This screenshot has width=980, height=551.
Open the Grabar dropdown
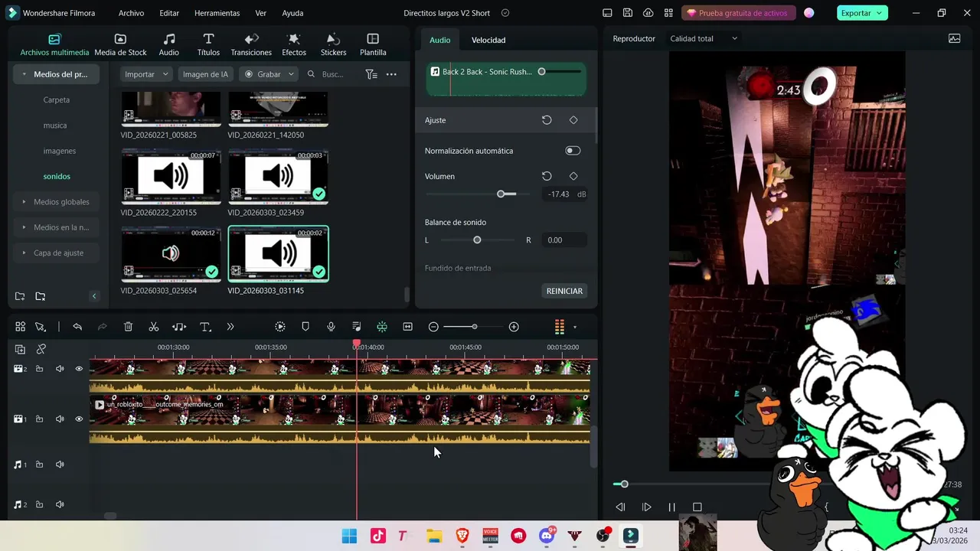pos(268,74)
